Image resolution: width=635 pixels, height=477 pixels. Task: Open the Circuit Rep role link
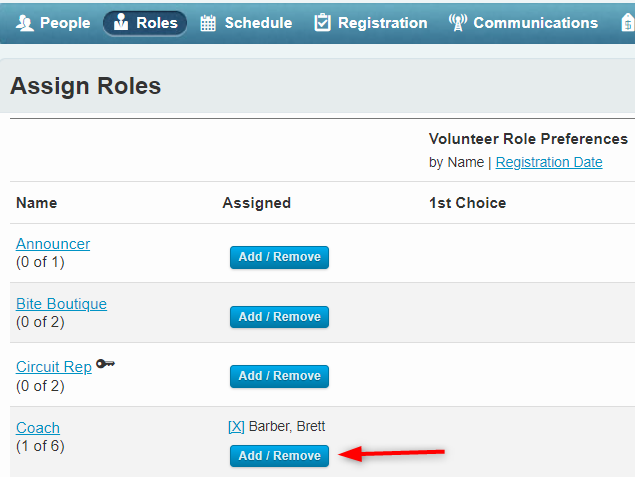[54, 367]
